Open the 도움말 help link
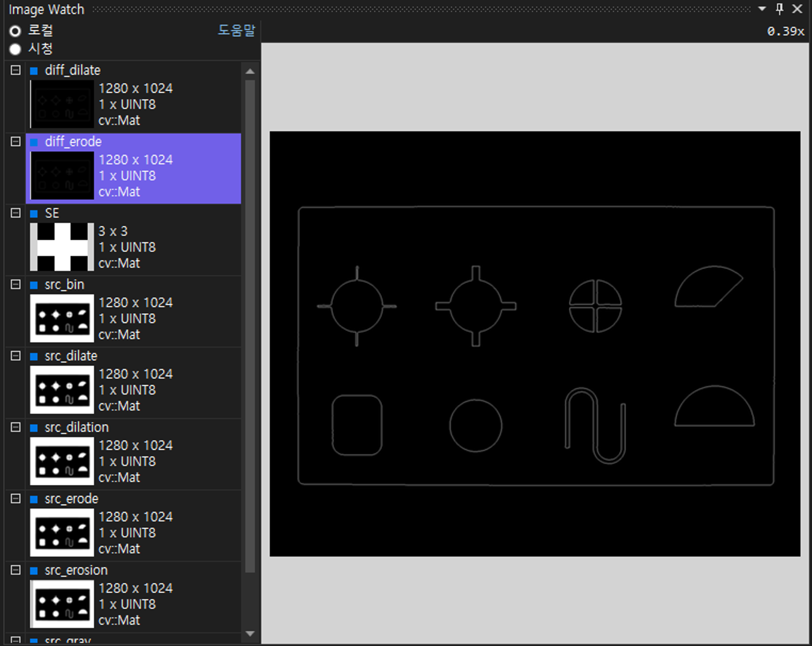Image resolution: width=812 pixels, height=646 pixels. (236, 30)
